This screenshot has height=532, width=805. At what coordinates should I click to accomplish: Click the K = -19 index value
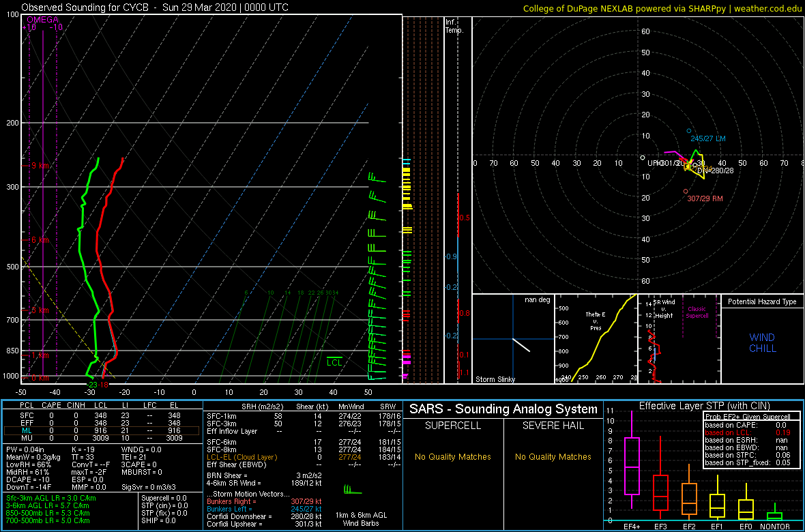[x=85, y=449]
